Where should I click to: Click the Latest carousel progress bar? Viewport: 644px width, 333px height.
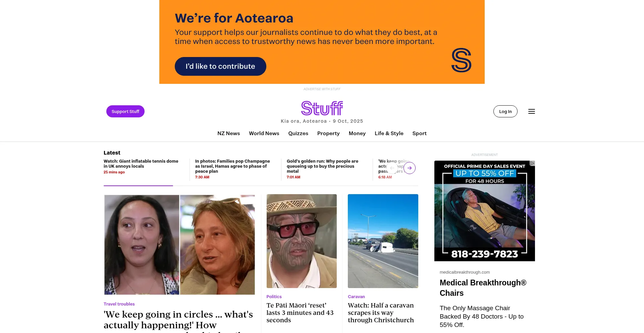[x=261, y=185]
